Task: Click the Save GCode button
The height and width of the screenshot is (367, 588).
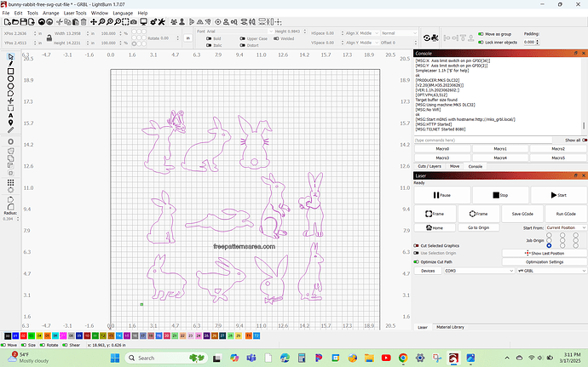Action: pyautogui.click(x=522, y=214)
